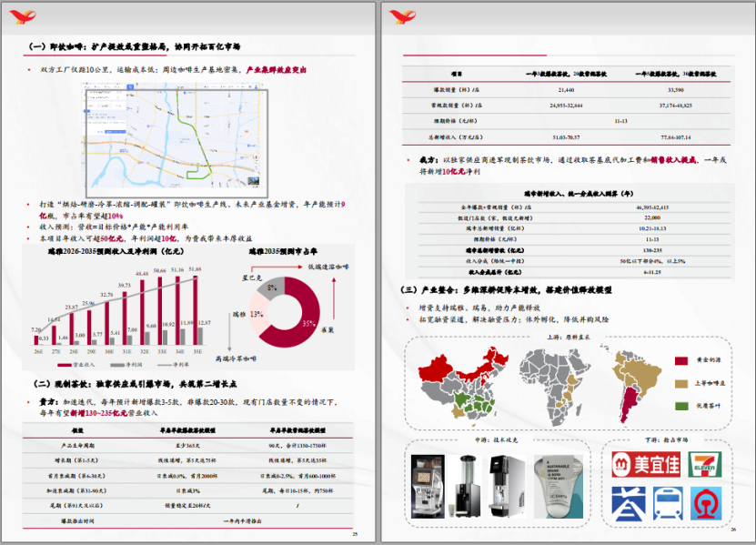Click the gray 35E profit bar

[x=200, y=336]
